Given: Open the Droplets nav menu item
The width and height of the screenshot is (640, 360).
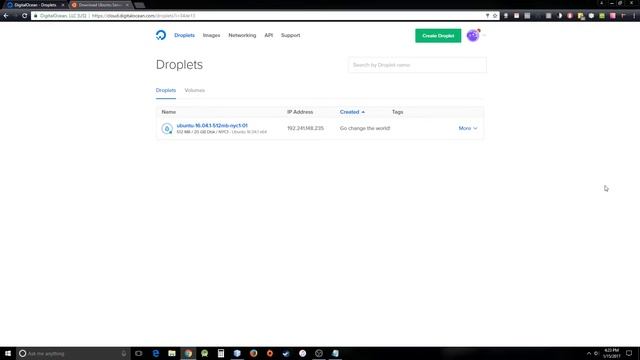Looking at the screenshot, I should click(x=184, y=35).
